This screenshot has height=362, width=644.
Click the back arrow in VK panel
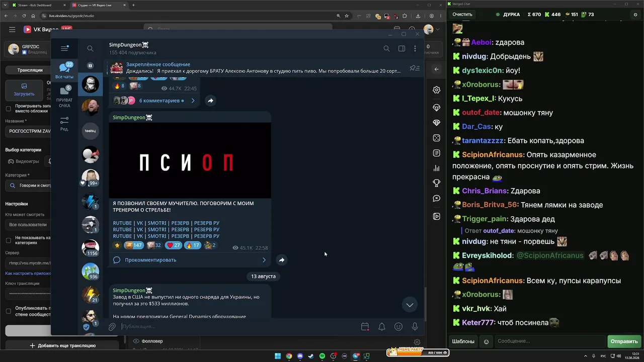[x=436, y=69]
